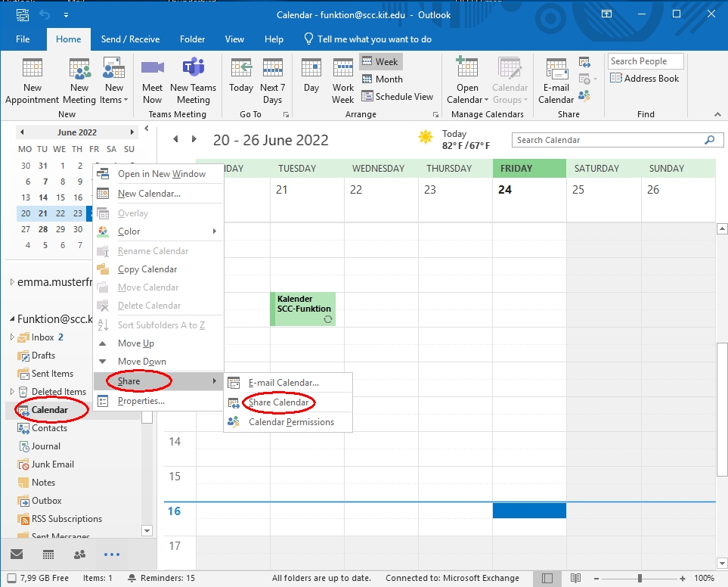Switch to Mail view in the navigation bar
This screenshot has height=587, width=728.
pos(16,554)
